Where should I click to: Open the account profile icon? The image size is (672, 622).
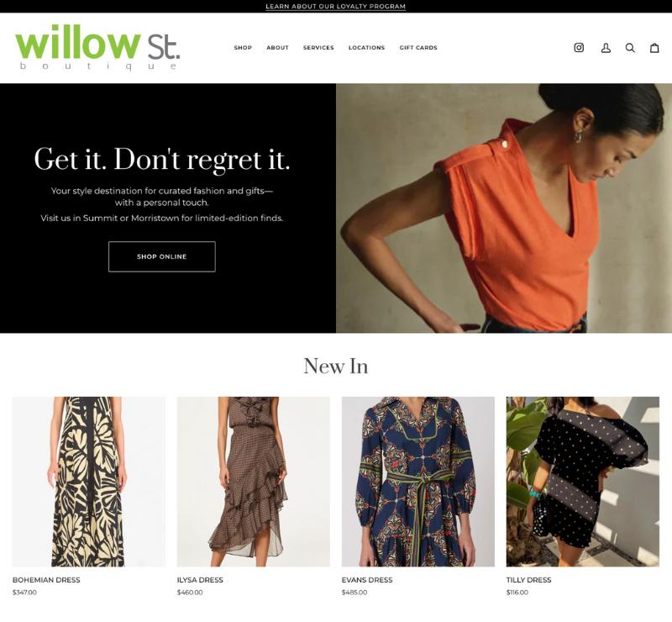[606, 48]
